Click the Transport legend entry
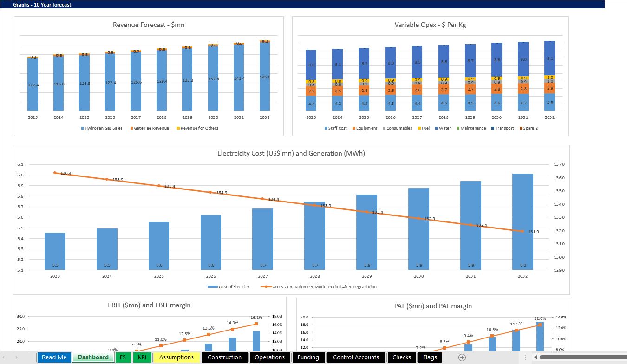This screenshot has width=627, height=364. pyautogui.click(x=503, y=128)
